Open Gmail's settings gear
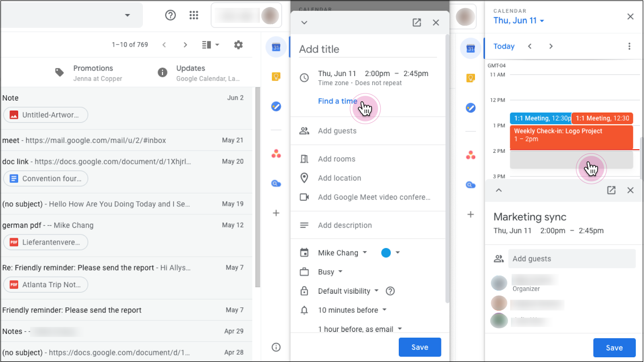Image resolution: width=644 pixels, height=362 pixels. pyautogui.click(x=238, y=45)
